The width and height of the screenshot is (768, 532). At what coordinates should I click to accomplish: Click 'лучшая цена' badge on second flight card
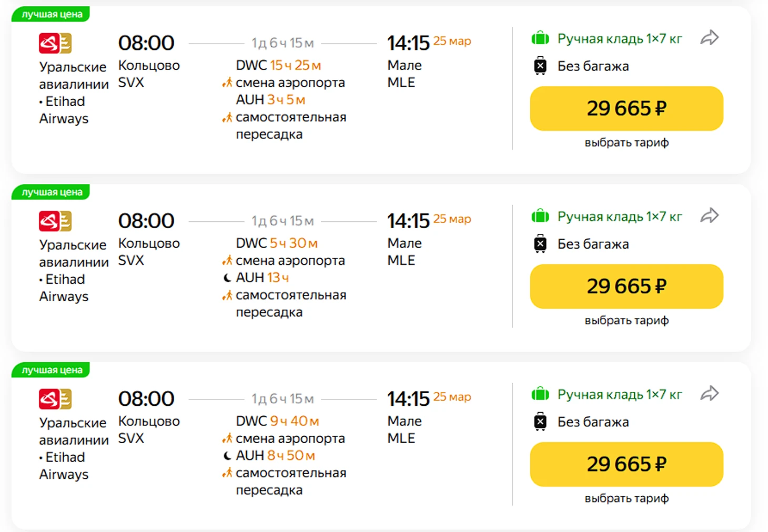(52, 192)
